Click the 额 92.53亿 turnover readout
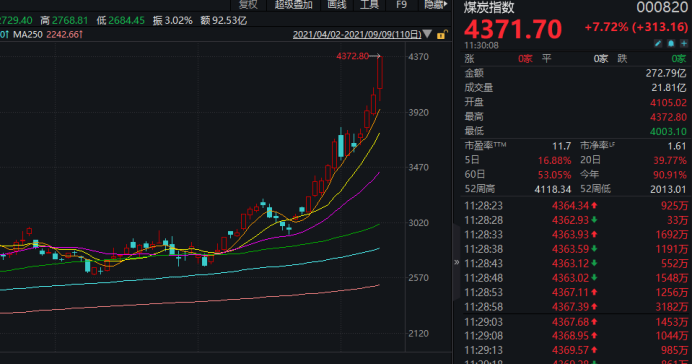The height and width of the screenshot is (364, 693). tap(224, 20)
